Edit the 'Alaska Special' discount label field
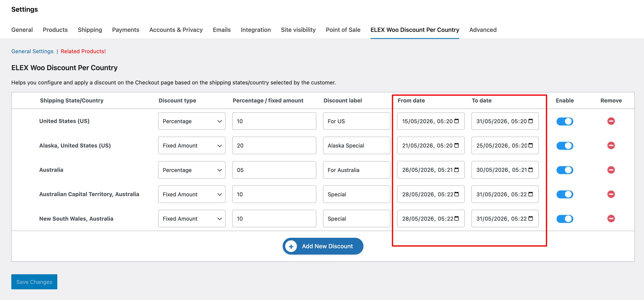The width and height of the screenshot is (644, 300). (x=356, y=145)
